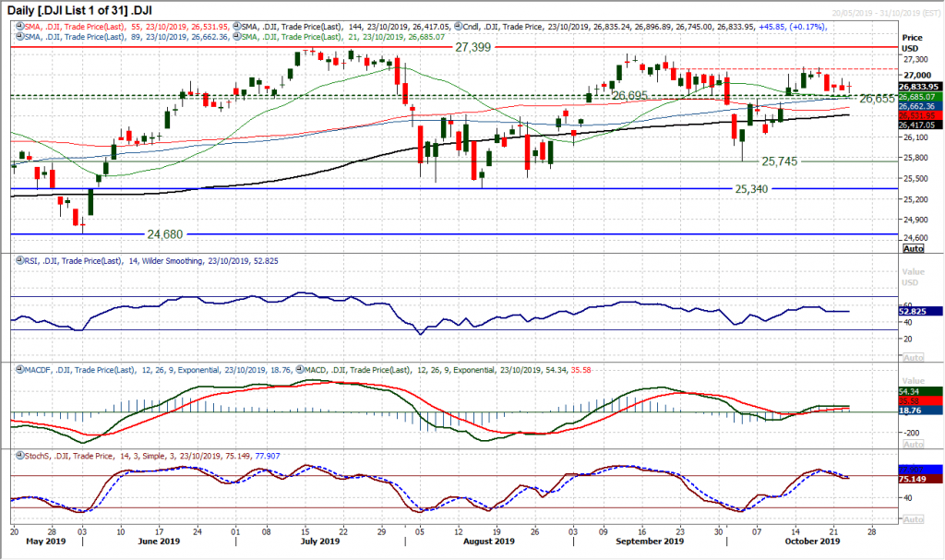Image resolution: width=945 pixels, height=560 pixels.
Task: Toggle Auto scaling in the RSI panel
Action: tap(913, 356)
